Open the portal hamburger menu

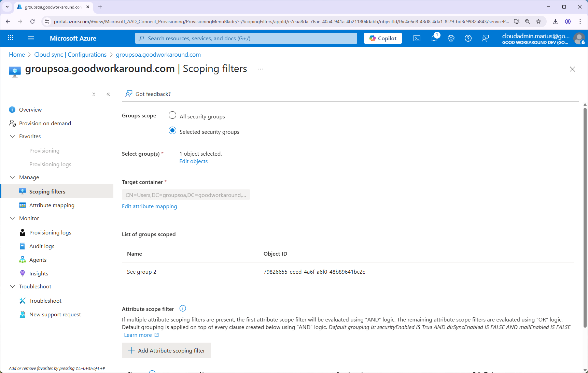click(31, 39)
